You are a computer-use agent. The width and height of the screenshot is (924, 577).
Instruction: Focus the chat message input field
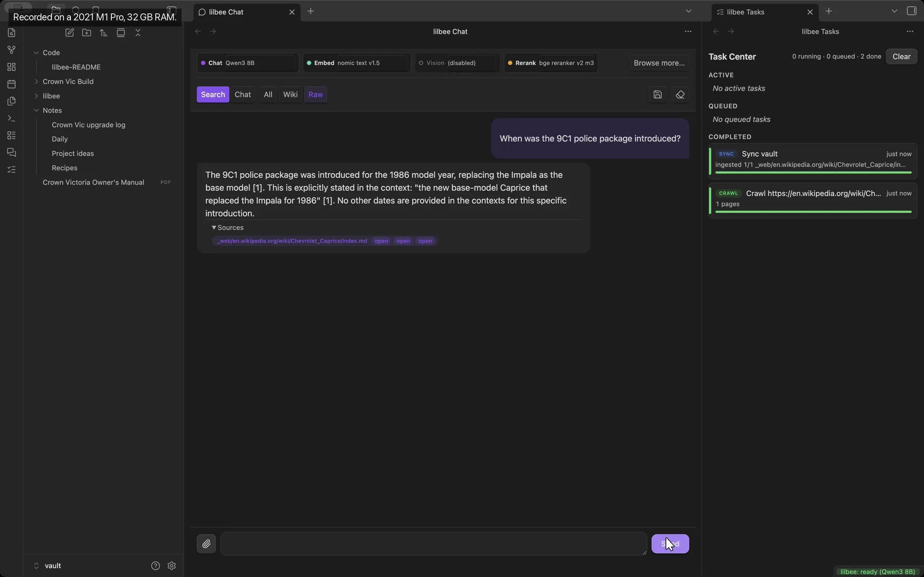(433, 544)
